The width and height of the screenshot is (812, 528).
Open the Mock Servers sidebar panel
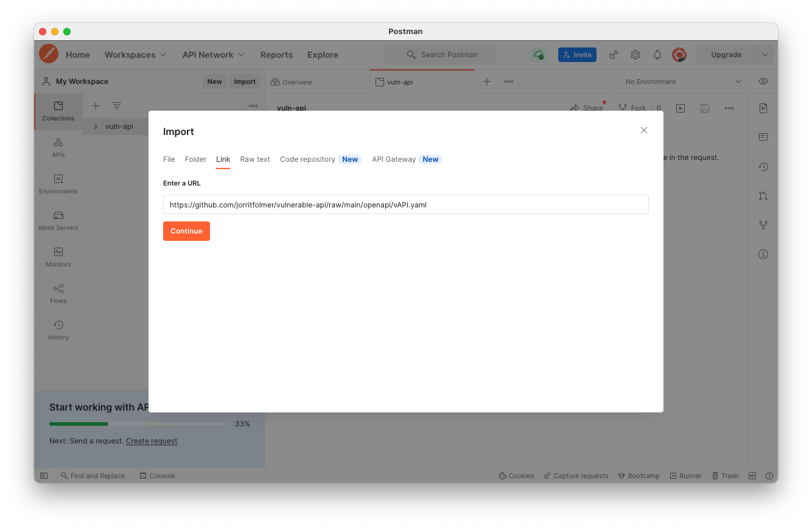[x=58, y=221]
